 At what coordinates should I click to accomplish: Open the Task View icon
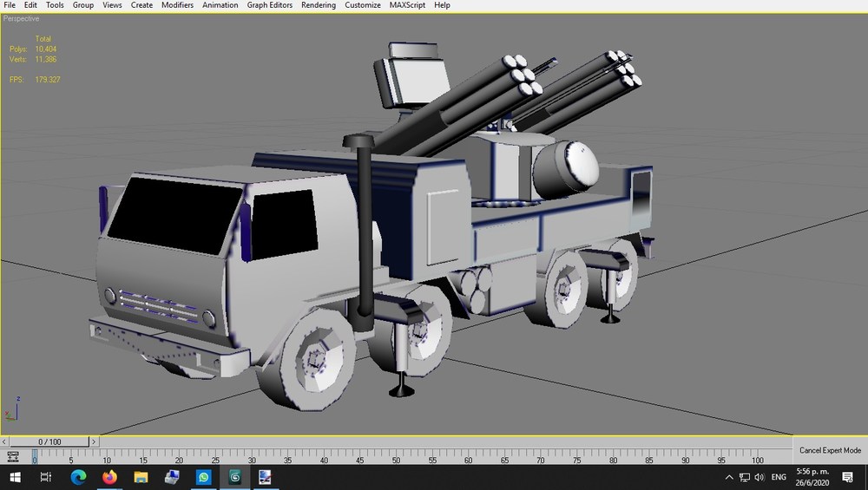[46, 477]
